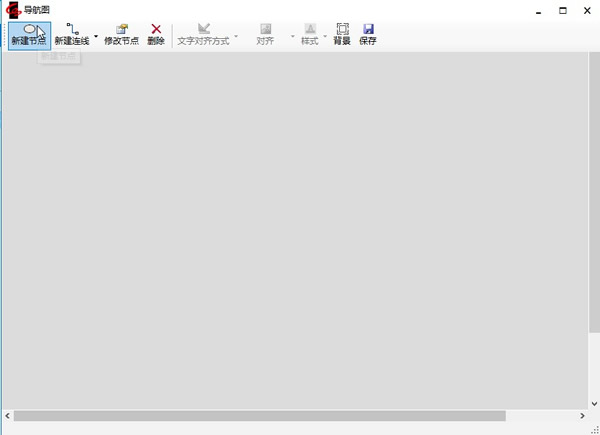Click the 修改节点 (edit node) icon
600x435 pixels.
[x=121, y=35]
